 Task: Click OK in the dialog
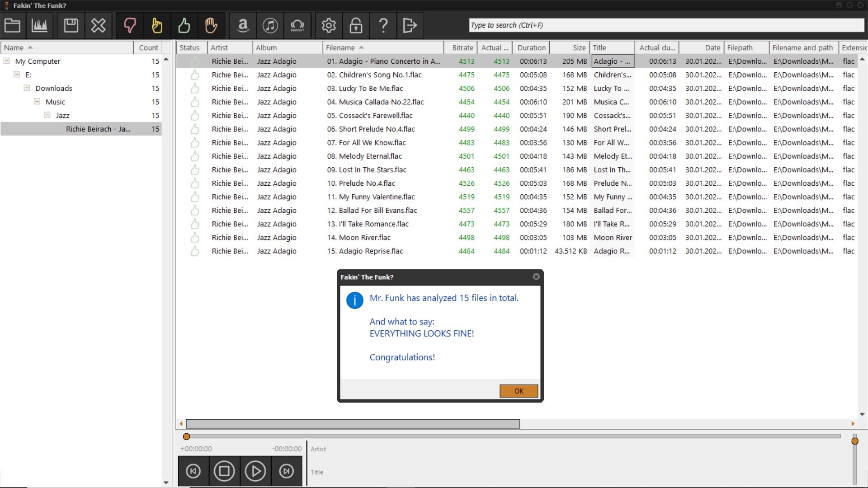pos(519,391)
